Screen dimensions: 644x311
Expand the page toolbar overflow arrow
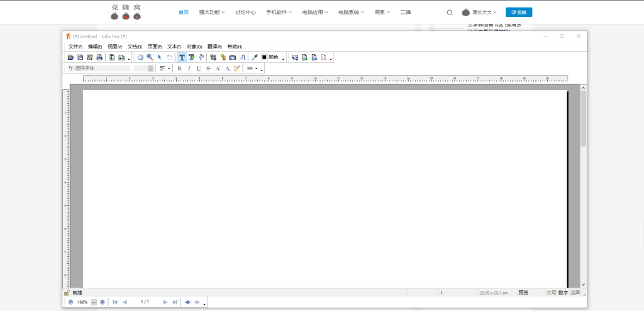(x=331, y=59)
